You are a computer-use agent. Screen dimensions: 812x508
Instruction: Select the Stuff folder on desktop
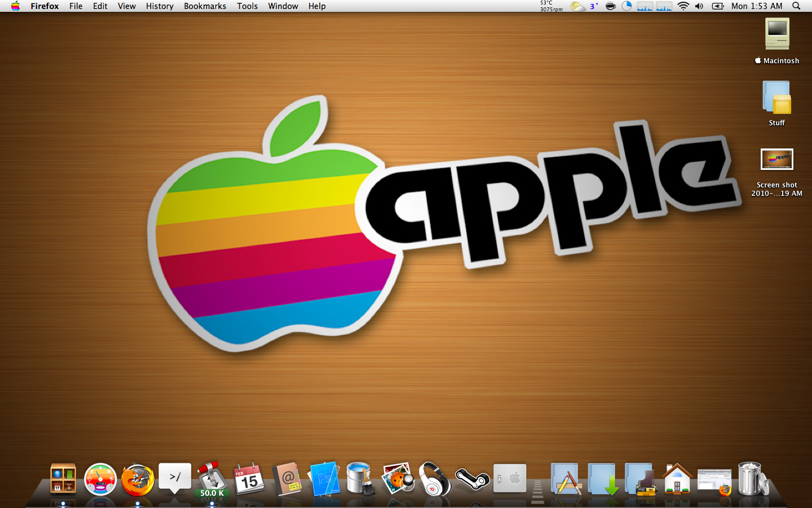[x=777, y=97]
